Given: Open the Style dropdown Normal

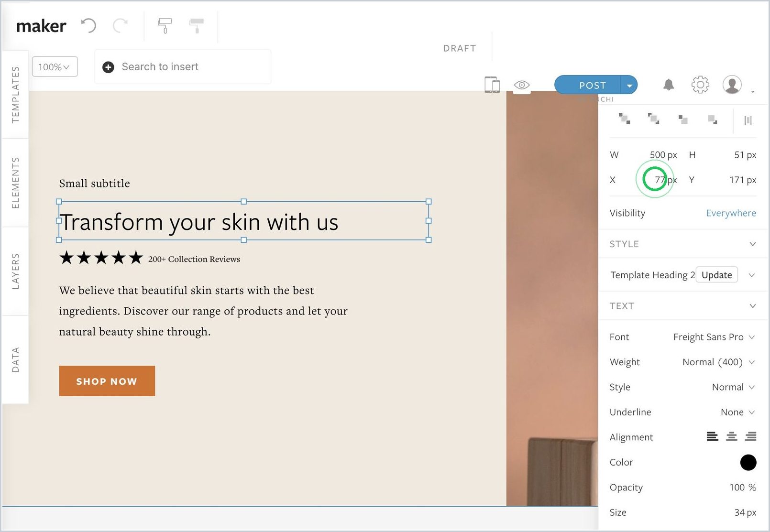Looking at the screenshot, I should pyautogui.click(x=733, y=387).
